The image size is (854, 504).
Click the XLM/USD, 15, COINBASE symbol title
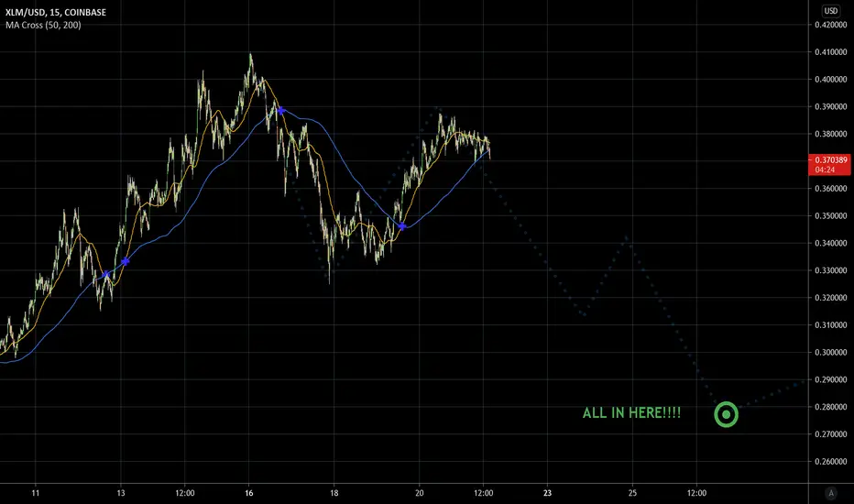tap(56, 12)
